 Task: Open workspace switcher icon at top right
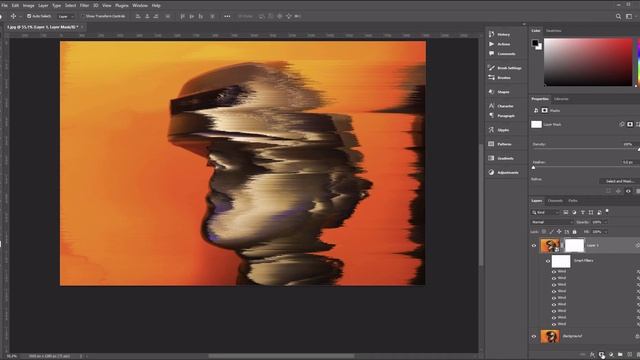click(x=629, y=16)
